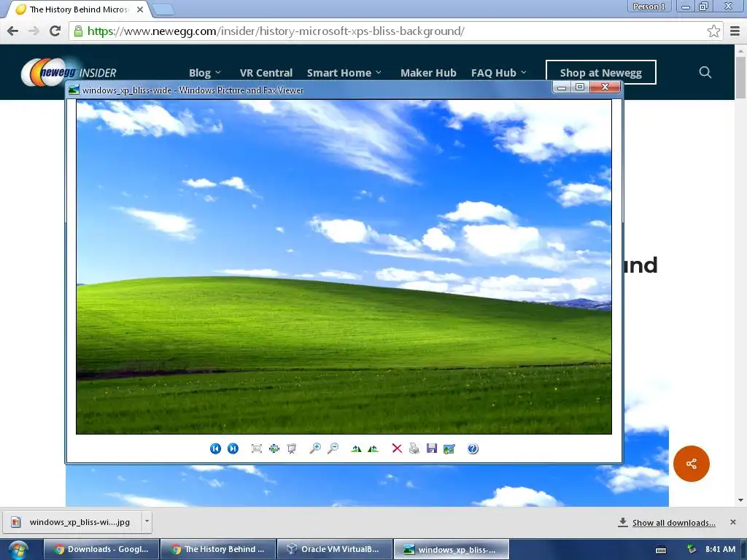
Task: Open Picture Viewer help
Action: pyautogui.click(x=473, y=448)
